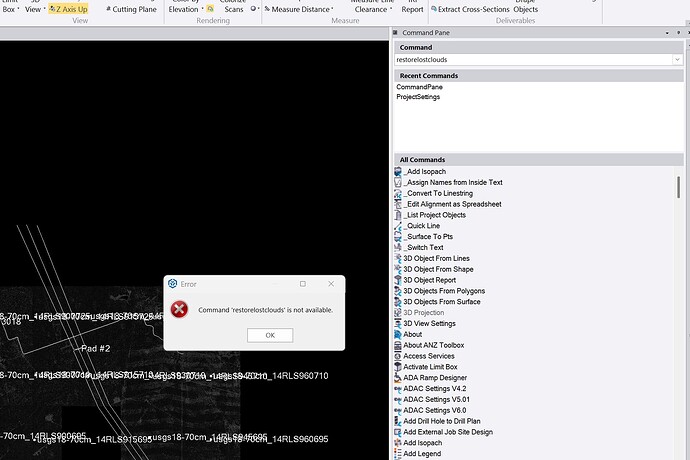Image resolution: width=690 pixels, height=460 pixels.
Task: Select ProjectSettings from Recent Commands
Action: pyautogui.click(x=418, y=97)
